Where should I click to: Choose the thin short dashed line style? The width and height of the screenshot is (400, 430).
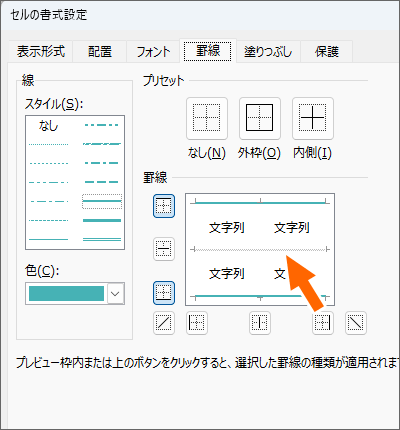tap(49, 220)
